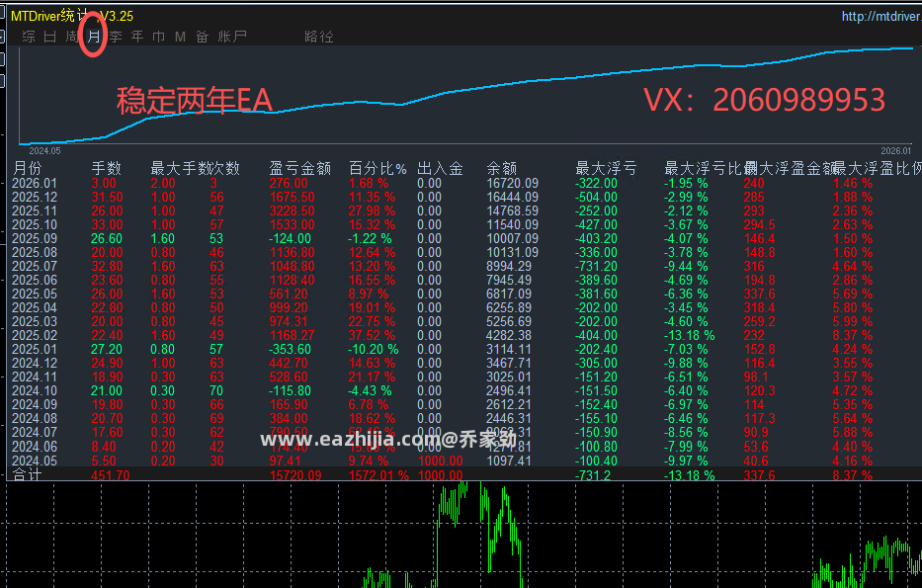Click balance value 16720.09

512,184
